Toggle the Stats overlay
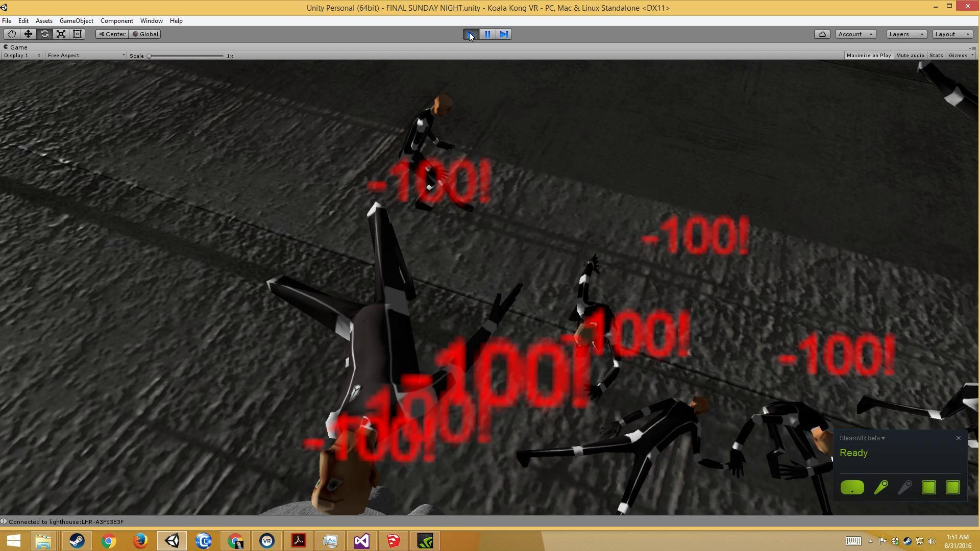This screenshot has height=551, width=980. pyautogui.click(x=936, y=56)
